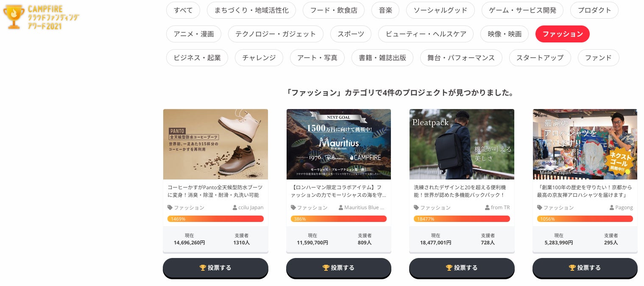
Task: Click the tag icon on the Panto boots card
Action: tap(170, 207)
